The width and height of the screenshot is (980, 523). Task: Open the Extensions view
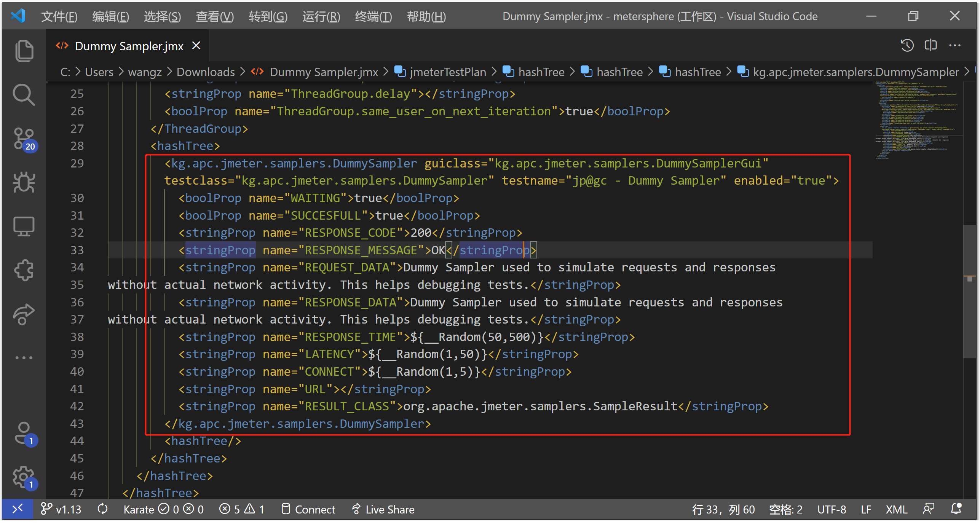pos(24,270)
